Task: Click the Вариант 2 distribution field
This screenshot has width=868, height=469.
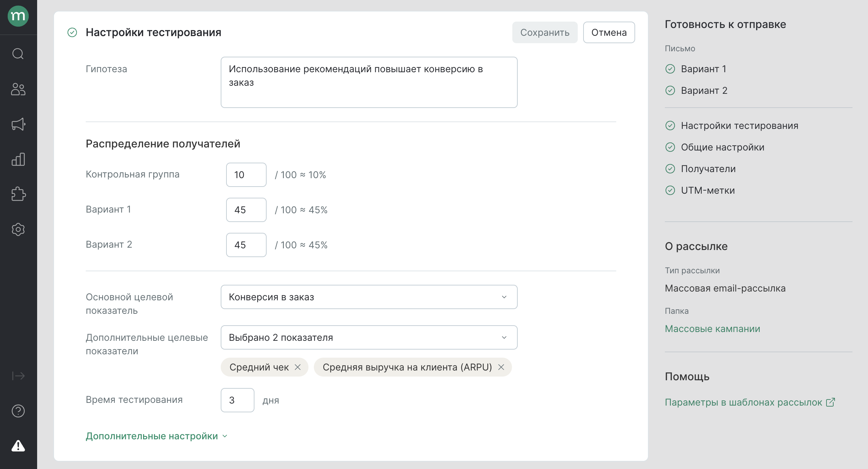Action: point(246,245)
